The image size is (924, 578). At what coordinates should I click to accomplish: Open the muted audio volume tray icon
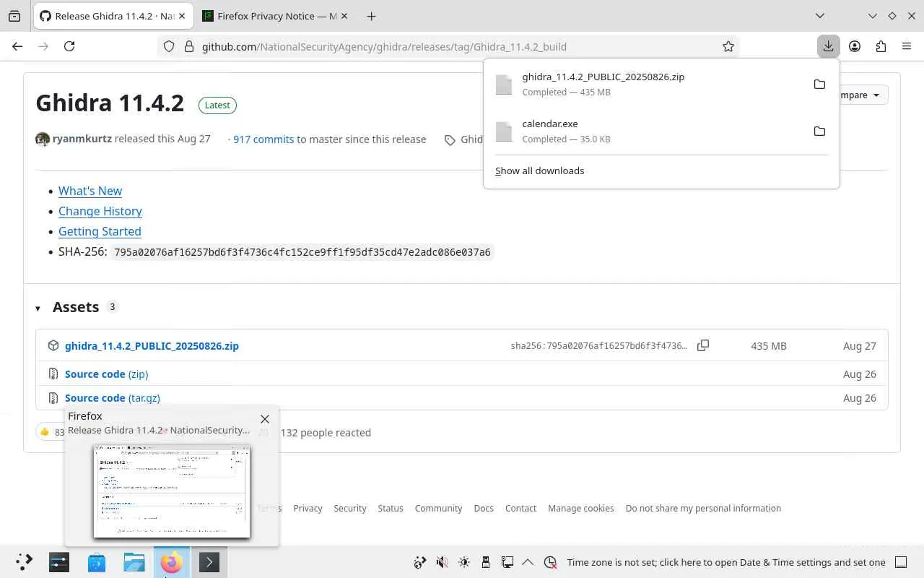[442, 562]
